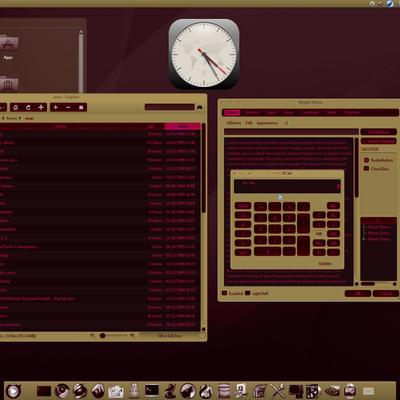The width and height of the screenshot is (400, 400).
Task: Open the terminal icon in the dock
Action: [152, 390]
